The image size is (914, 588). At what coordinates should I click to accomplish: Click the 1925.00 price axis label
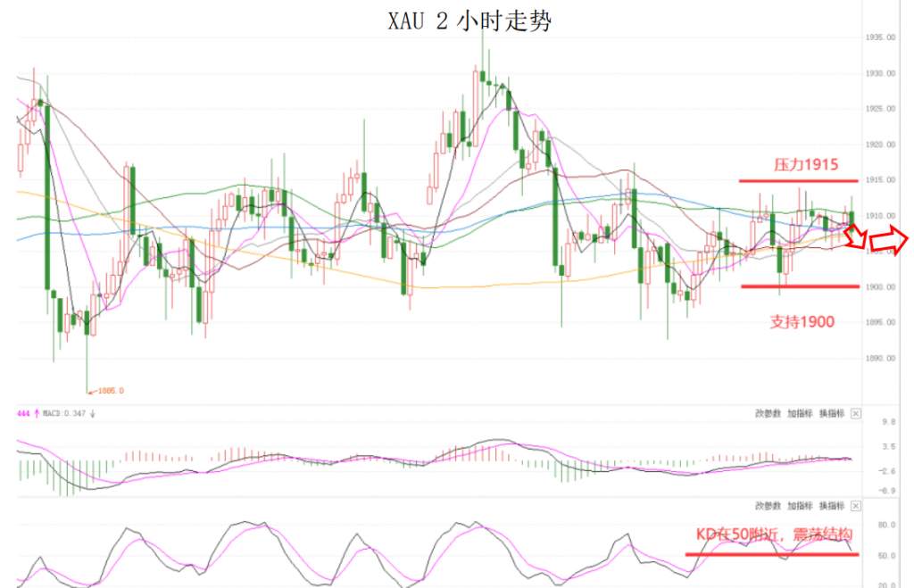click(x=880, y=108)
